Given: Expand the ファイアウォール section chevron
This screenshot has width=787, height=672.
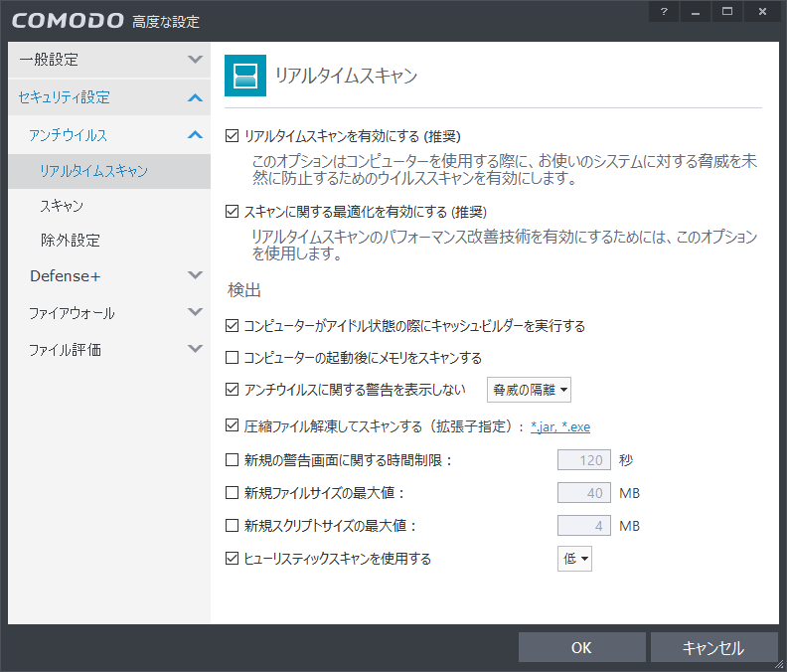Looking at the screenshot, I should click(x=195, y=311).
